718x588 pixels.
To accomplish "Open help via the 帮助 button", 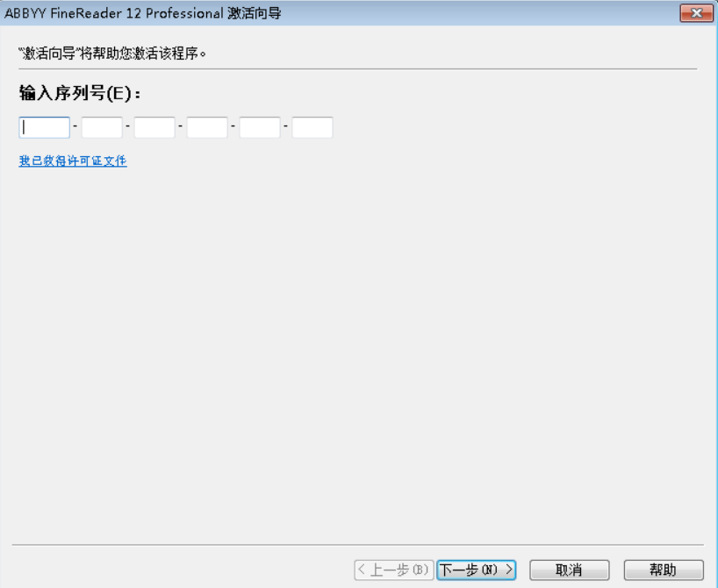I will pos(664,570).
